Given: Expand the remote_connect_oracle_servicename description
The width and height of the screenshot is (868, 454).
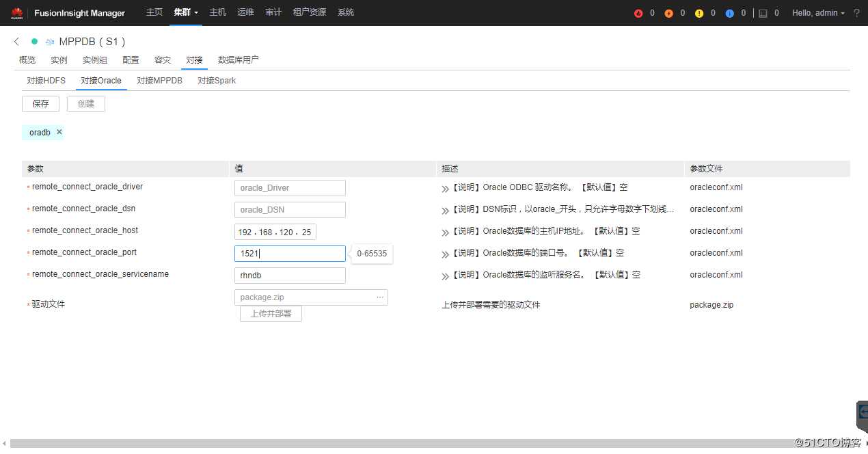Looking at the screenshot, I should click(x=446, y=276).
